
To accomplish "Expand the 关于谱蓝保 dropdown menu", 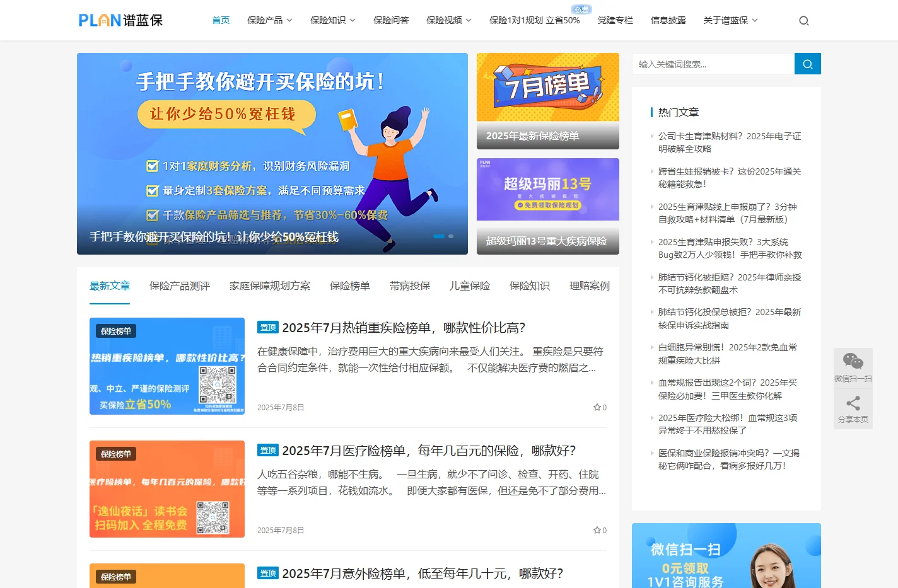I will point(731,20).
